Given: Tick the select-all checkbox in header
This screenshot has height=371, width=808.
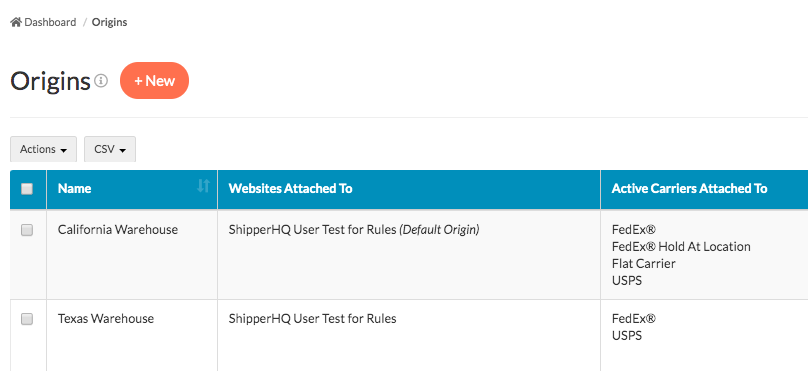Looking at the screenshot, I should (x=27, y=189).
